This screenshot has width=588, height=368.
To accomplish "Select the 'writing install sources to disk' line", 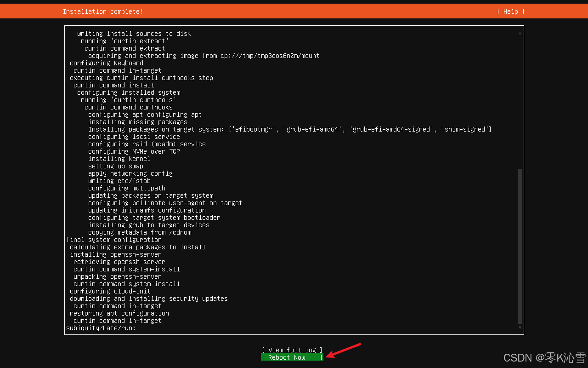I will (x=134, y=34).
